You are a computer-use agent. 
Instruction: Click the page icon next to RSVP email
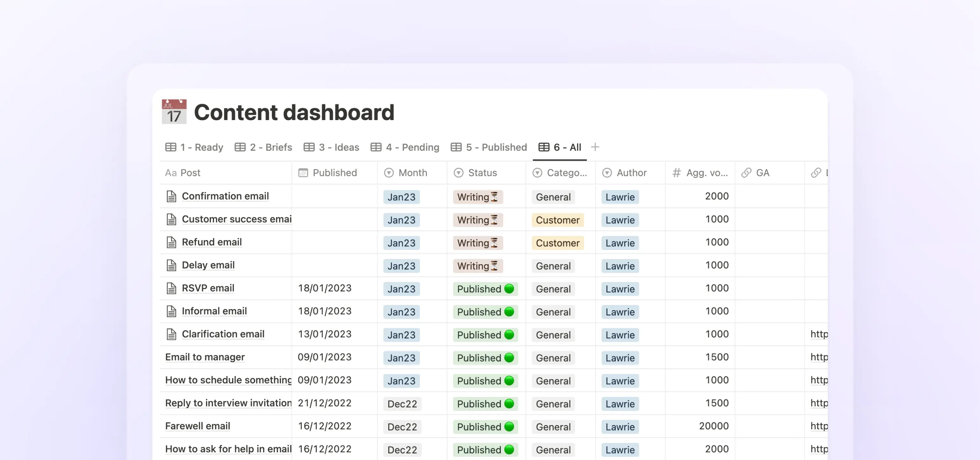click(172, 288)
